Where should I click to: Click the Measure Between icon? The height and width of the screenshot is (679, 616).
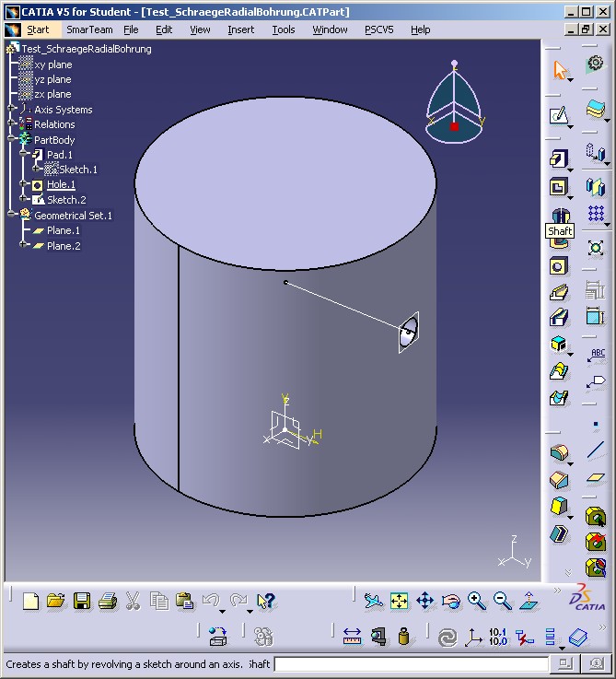pos(352,638)
